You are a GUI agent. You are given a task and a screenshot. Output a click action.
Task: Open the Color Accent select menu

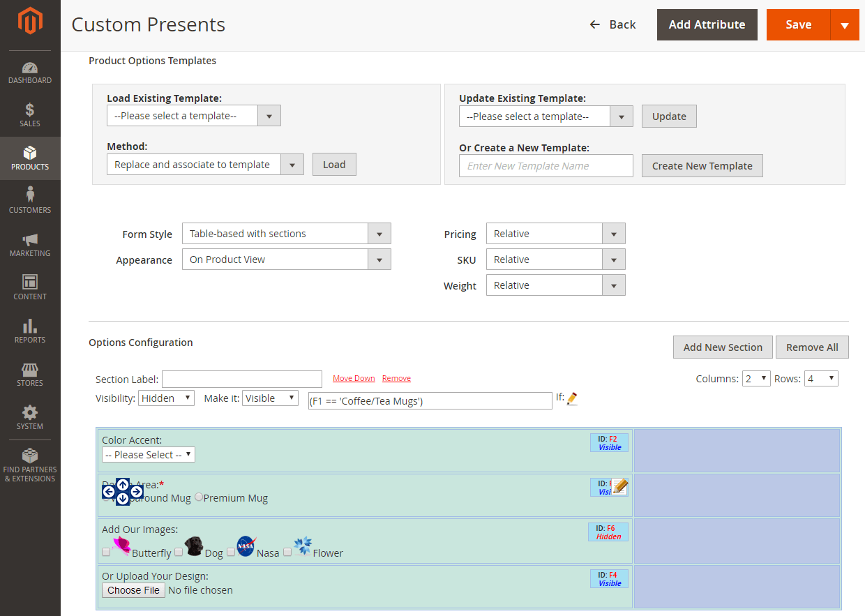coord(149,454)
